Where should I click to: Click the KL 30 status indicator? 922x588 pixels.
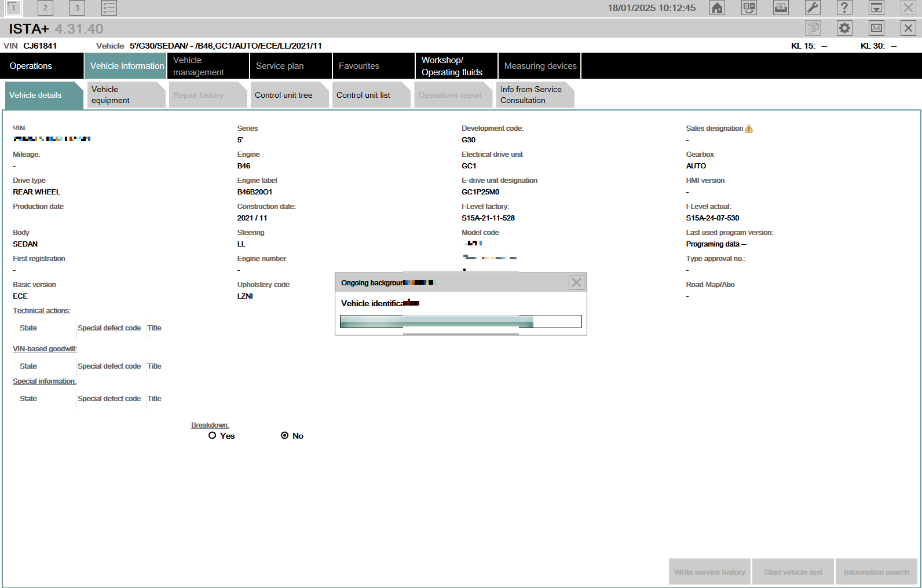click(x=879, y=46)
